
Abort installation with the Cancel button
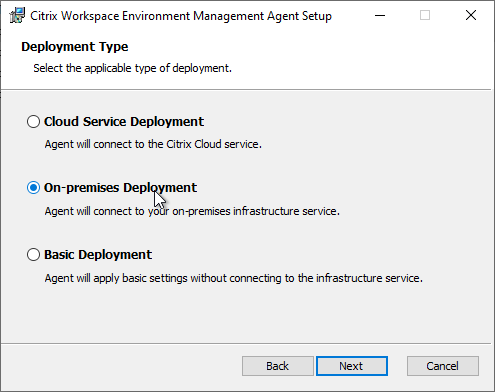(443, 366)
